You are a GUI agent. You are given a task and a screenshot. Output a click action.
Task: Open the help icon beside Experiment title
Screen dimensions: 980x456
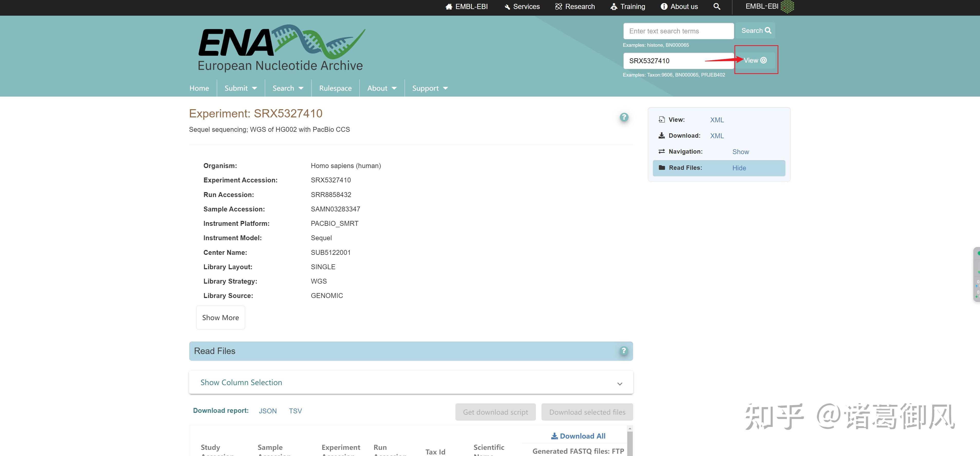[x=624, y=117]
